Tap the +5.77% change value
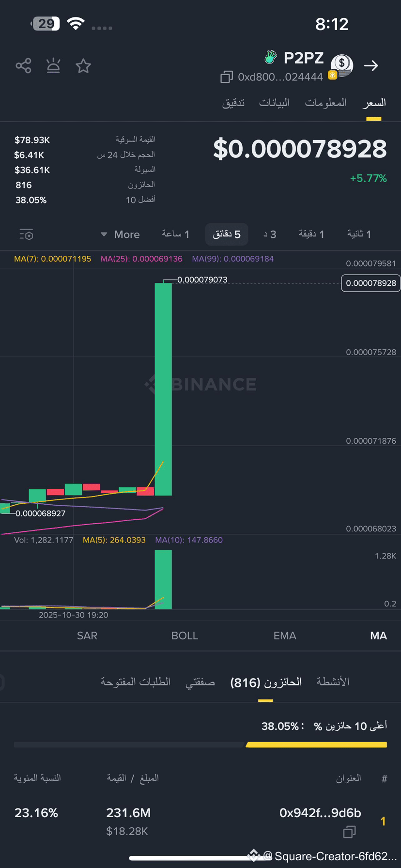401x868 pixels. coord(368,178)
